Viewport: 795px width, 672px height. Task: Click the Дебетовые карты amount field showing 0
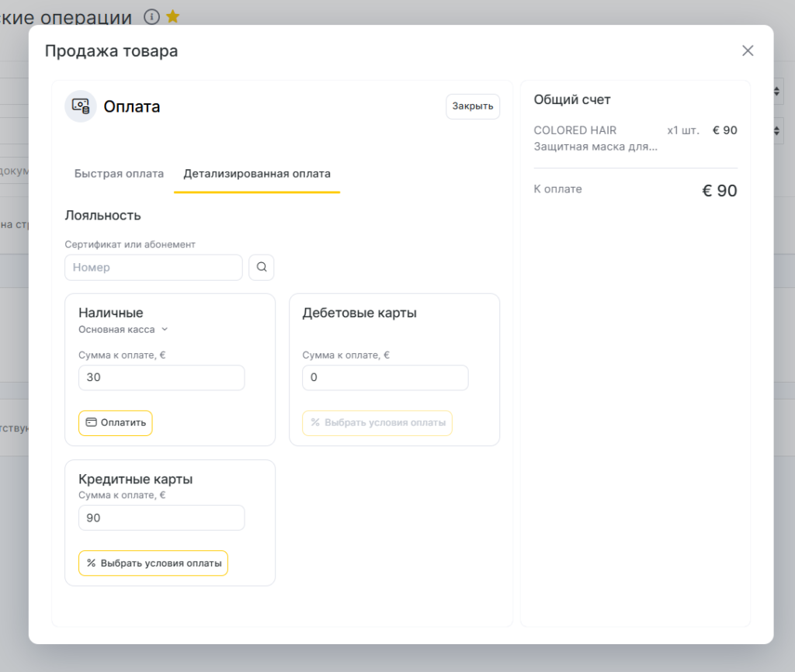click(x=385, y=378)
